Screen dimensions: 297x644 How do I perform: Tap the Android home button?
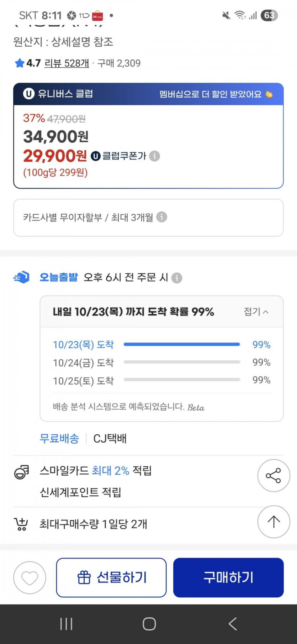[x=149, y=624]
